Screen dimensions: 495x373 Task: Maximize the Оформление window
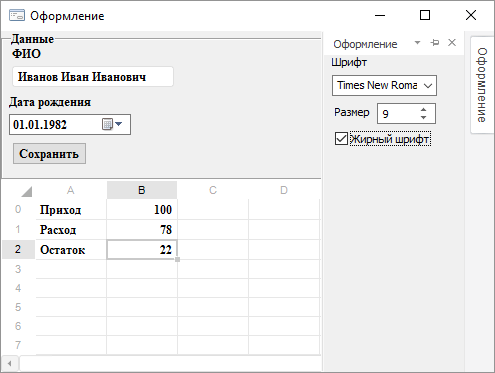425,15
